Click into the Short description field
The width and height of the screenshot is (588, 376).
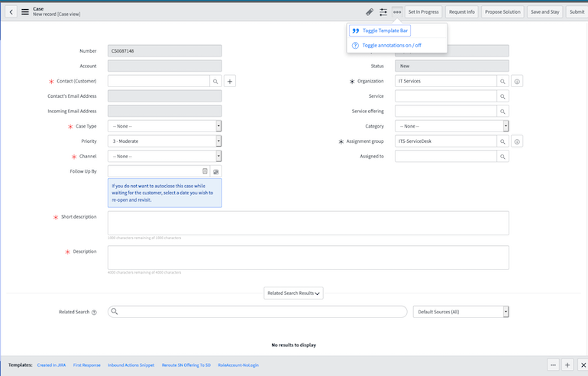308,222
